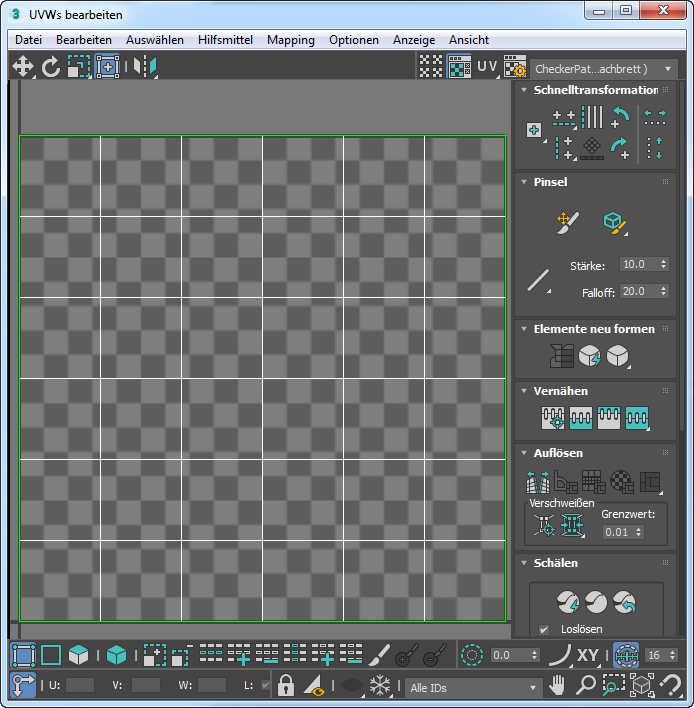
Task: Click the Space Vertically icon
Action: [654, 148]
